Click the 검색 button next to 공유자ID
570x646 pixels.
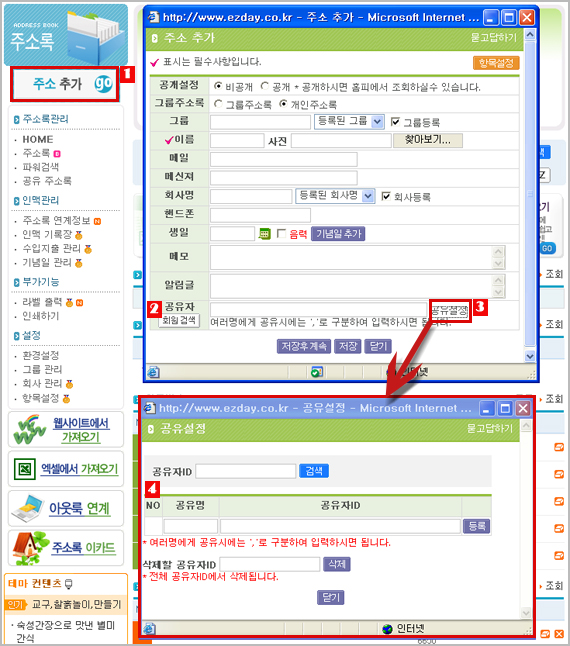click(314, 470)
